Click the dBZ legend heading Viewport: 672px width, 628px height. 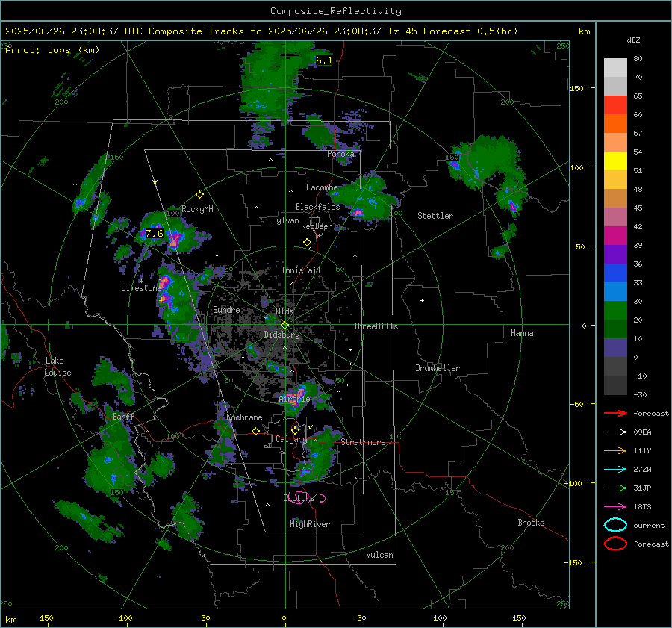[633, 40]
